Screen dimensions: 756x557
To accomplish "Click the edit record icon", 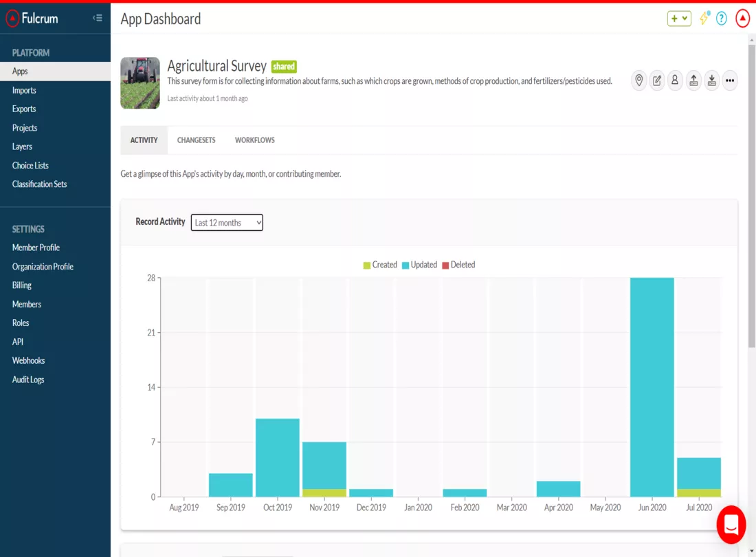I will click(656, 80).
